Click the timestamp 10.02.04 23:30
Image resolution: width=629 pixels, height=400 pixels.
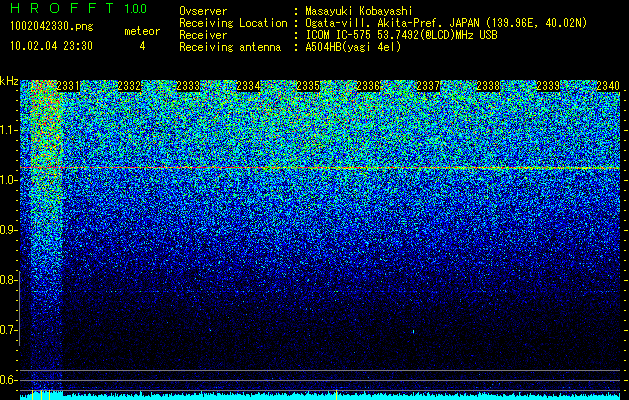coord(51,46)
